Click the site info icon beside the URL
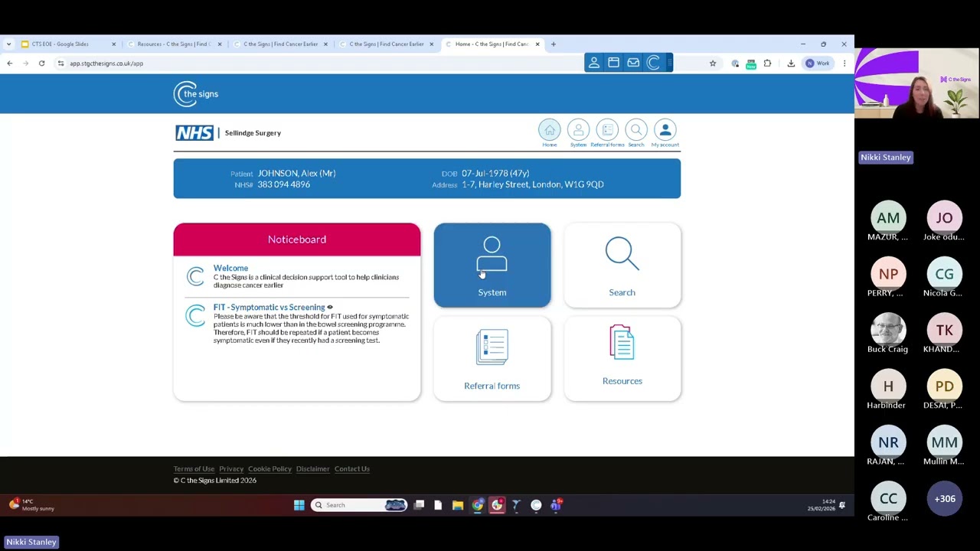Viewport: 980px width, 551px height. [x=60, y=64]
